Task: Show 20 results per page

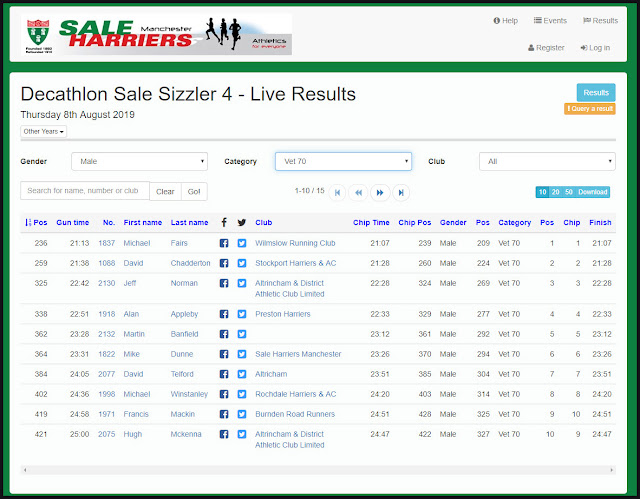Action: (556, 192)
